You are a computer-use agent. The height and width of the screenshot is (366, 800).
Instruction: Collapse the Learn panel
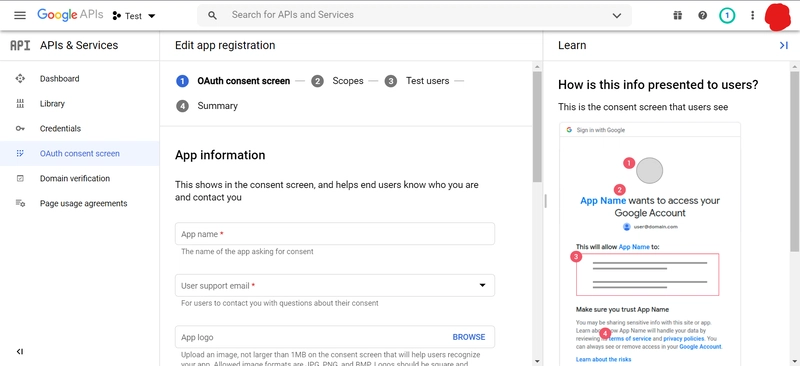(x=784, y=45)
